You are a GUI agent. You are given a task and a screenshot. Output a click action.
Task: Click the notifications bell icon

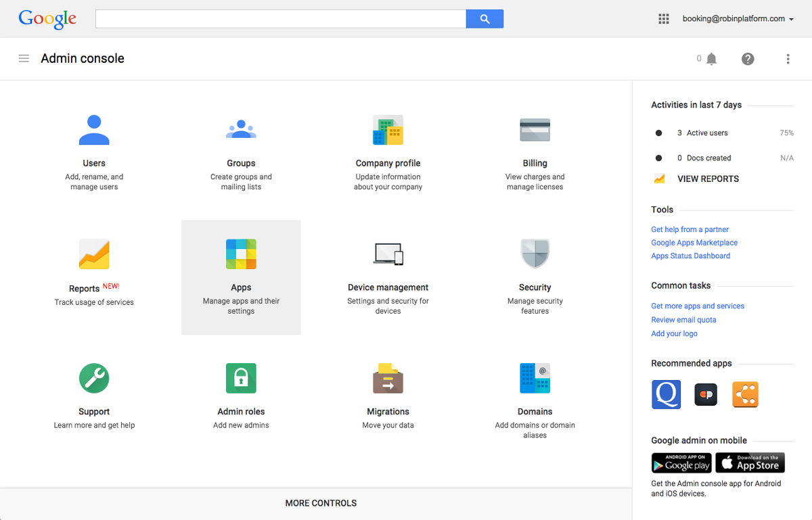[711, 59]
